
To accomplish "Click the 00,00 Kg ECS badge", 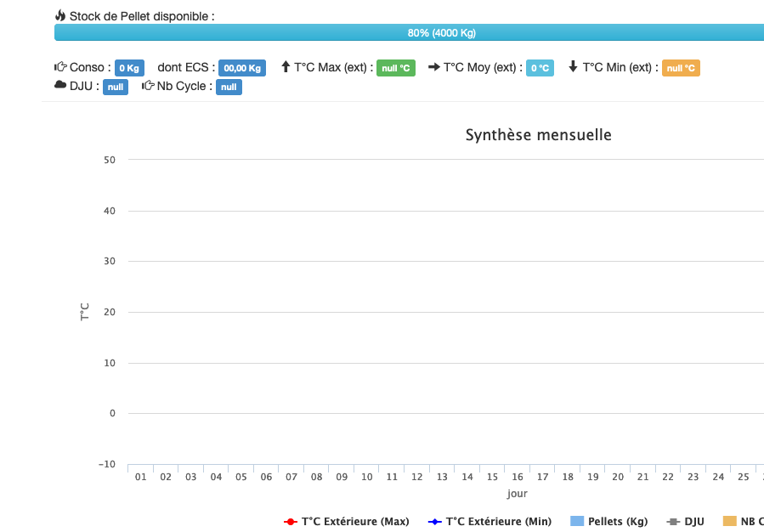I will coord(242,68).
